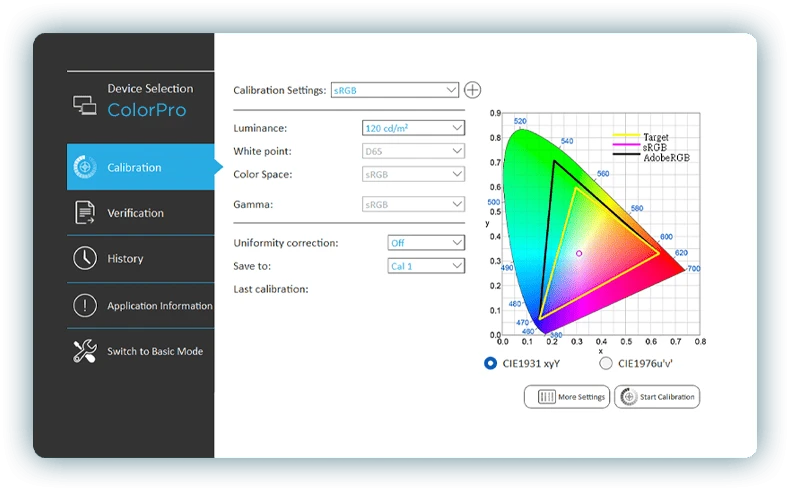Click the Verification document icon
This screenshot has height=491, width=790.
coord(85,213)
